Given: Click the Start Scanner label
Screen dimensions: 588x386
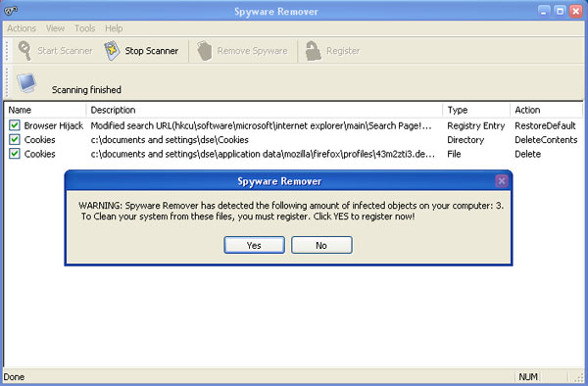Looking at the screenshot, I should [65, 51].
